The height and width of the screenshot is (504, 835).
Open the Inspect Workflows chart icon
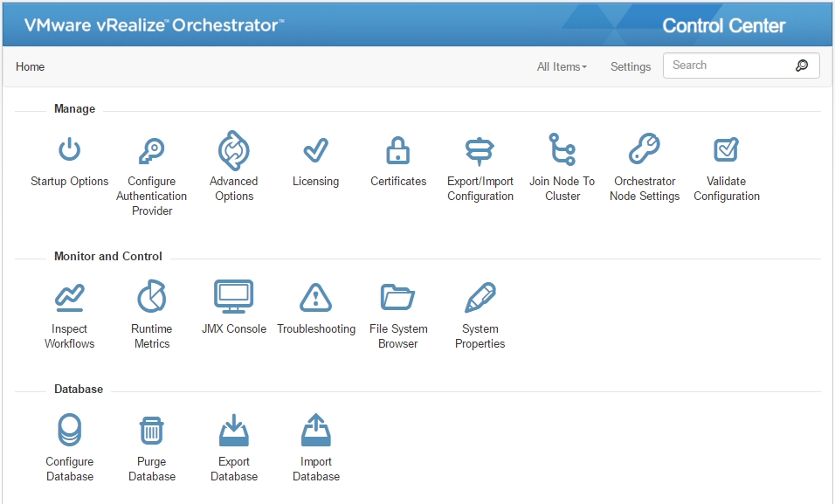click(70, 297)
